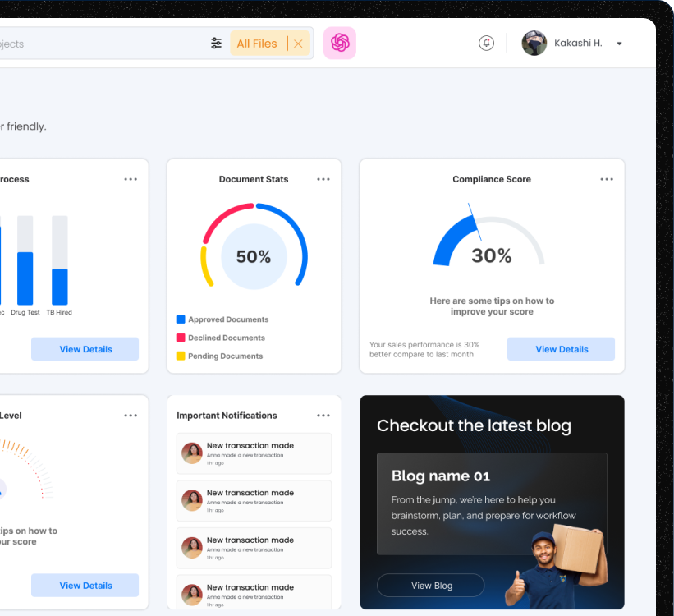
Task: Click the Drug Test bar in chart
Action: (25, 278)
